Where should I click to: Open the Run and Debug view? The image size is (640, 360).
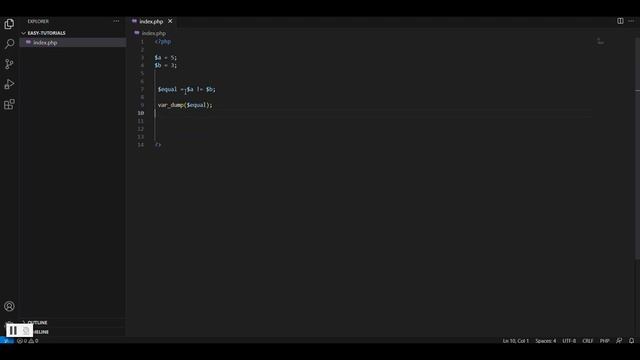pyautogui.click(x=9, y=84)
